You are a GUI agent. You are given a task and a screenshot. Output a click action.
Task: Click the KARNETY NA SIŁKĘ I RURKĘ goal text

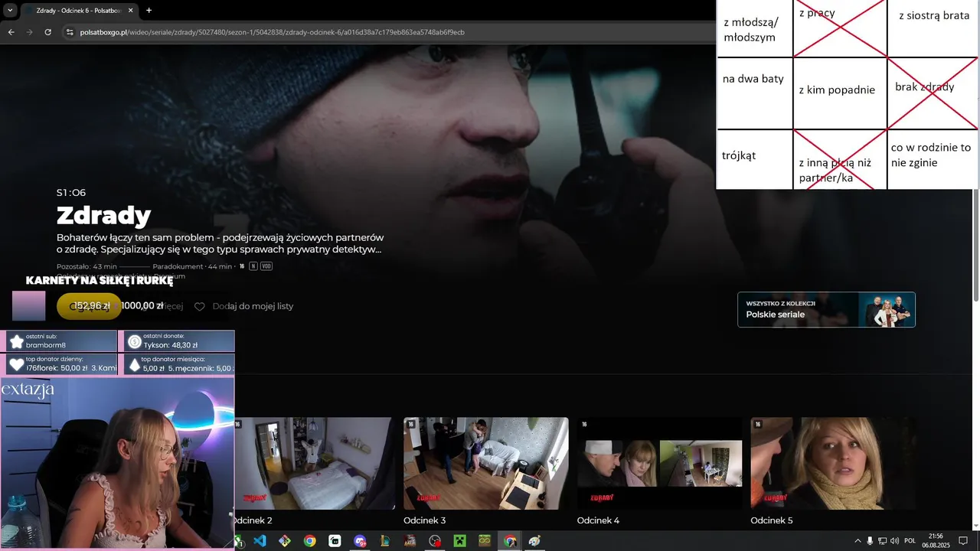[x=100, y=281]
